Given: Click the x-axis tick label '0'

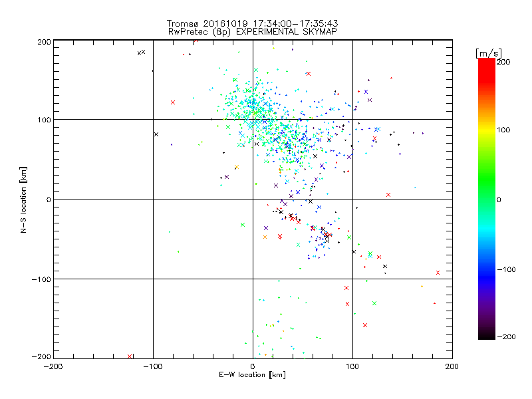Looking at the screenshot, I should coord(253,366).
